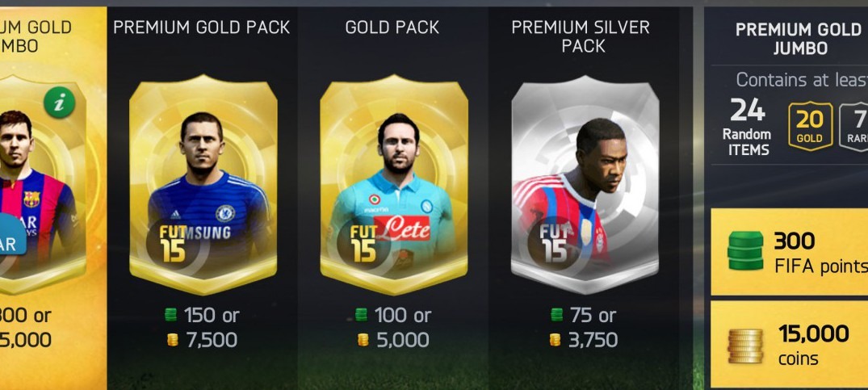The height and width of the screenshot is (390, 868).
Task: Buy Jumbo pack with 15,000 coins
Action: pyautogui.click(x=790, y=344)
